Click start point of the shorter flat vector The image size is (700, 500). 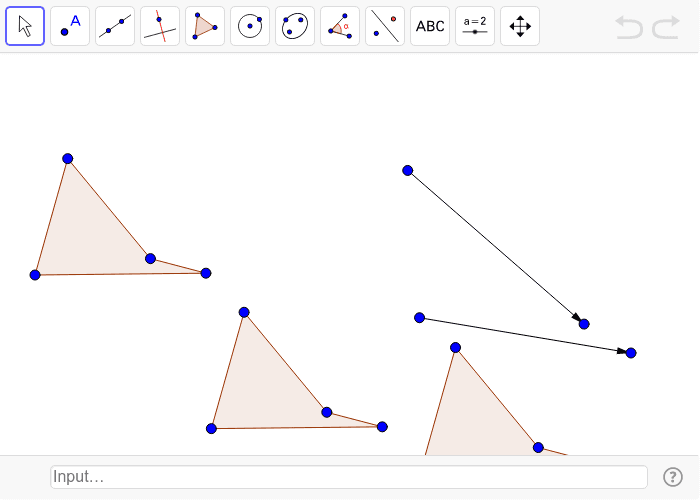pos(419,317)
